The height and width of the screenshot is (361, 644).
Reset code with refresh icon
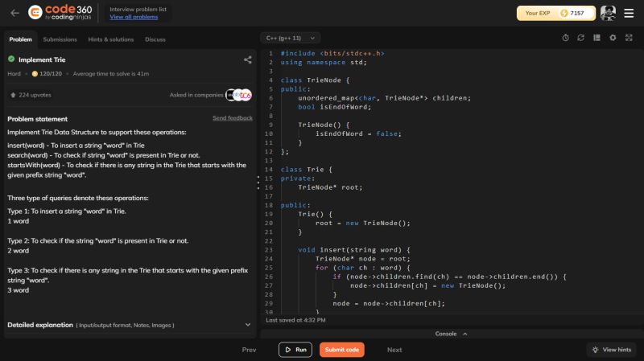(580, 38)
